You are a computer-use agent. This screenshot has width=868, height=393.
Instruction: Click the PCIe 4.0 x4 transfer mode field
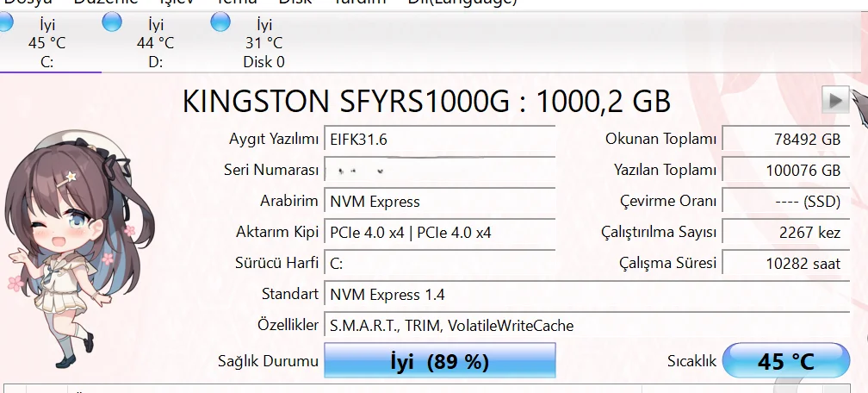point(439,232)
